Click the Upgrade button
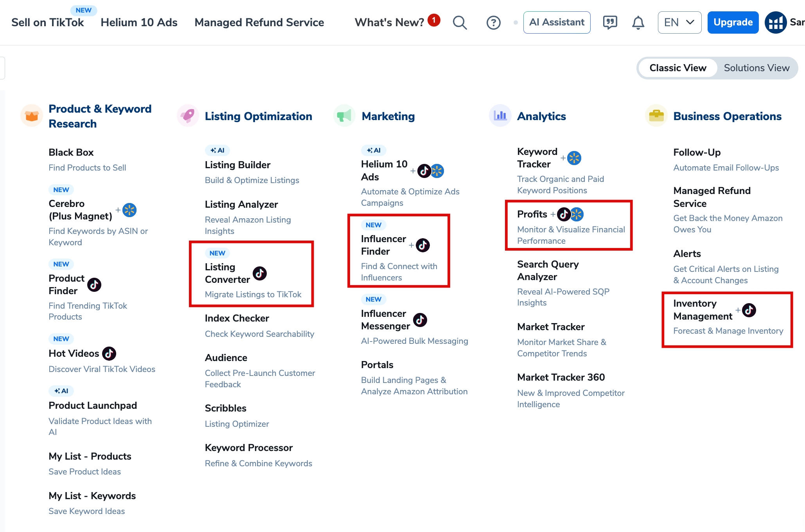Image resolution: width=805 pixels, height=532 pixels. tap(733, 22)
